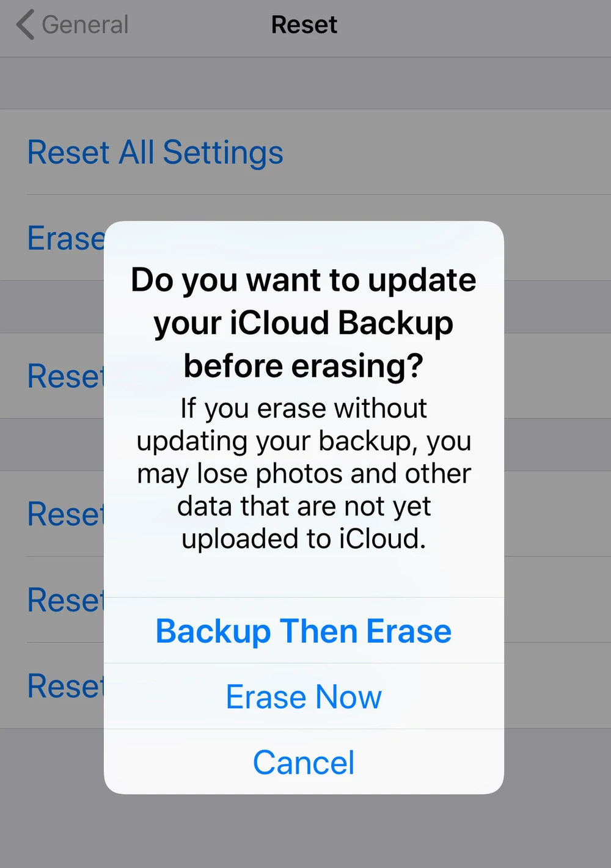Image resolution: width=611 pixels, height=868 pixels.
Task: Tap the last Reset row in the list
Action: [65, 685]
